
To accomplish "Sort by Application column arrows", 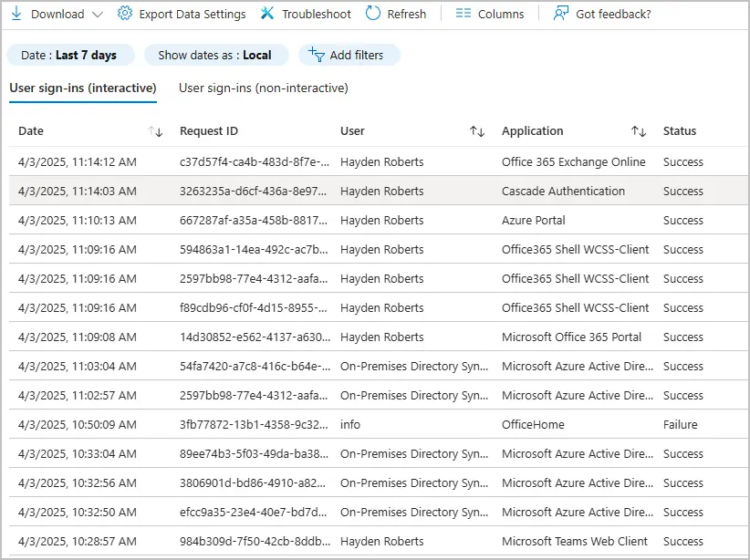I will 639,131.
